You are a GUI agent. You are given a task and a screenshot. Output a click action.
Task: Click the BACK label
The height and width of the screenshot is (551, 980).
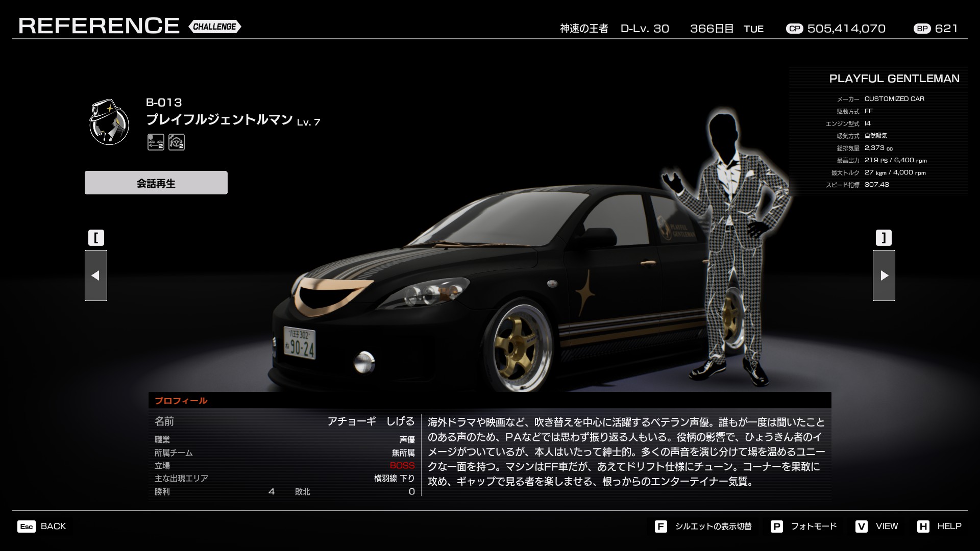53,527
